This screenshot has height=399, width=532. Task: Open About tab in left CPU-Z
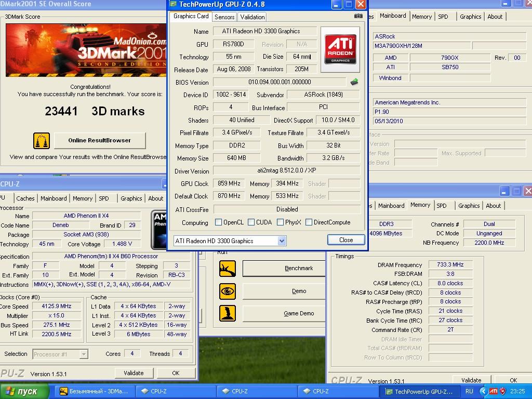156,198
